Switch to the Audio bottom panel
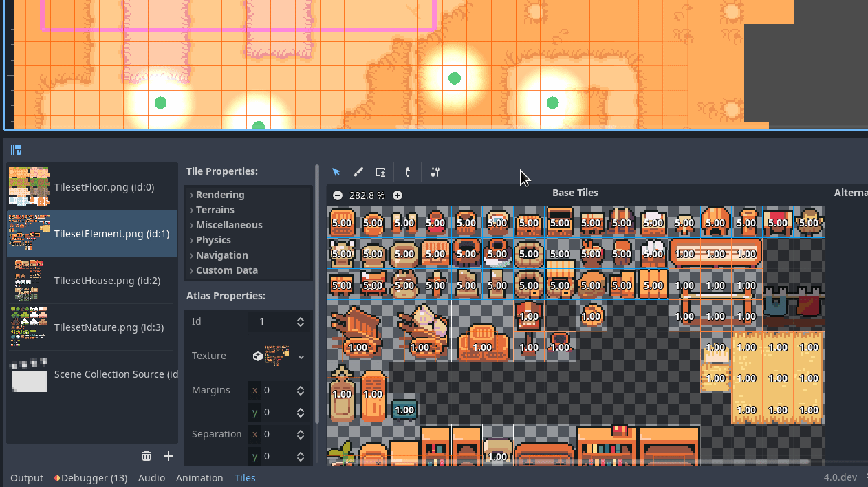Image resolution: width=868 pixels, height=487 pixels. 151,478
